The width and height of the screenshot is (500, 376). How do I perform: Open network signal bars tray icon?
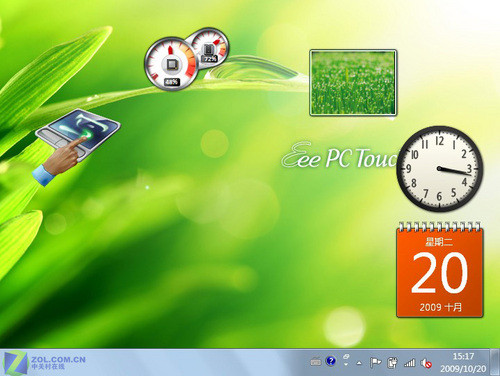click(x=410, y=363)
